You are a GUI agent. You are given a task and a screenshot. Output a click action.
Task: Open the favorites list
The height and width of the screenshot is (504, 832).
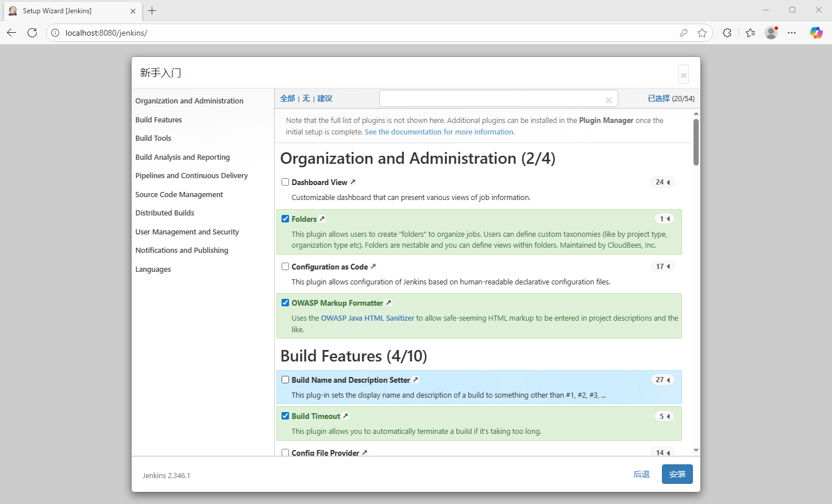coord(750,33)
